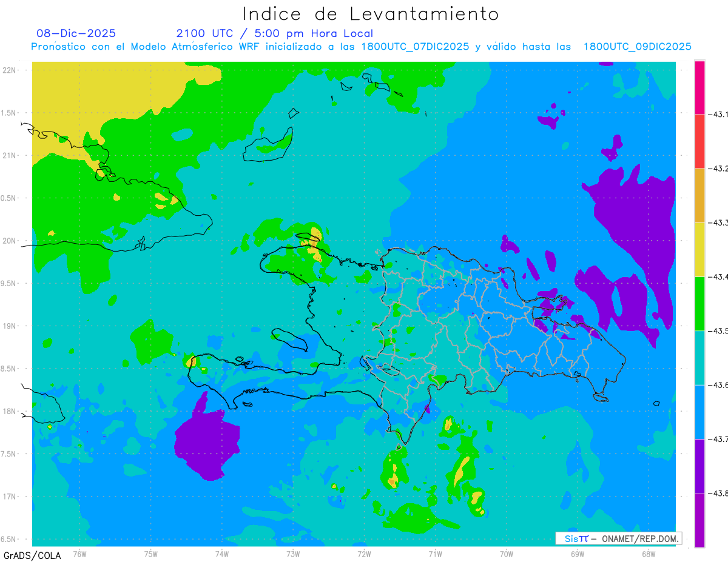Select the green color bar segment
Image resolution: width=728 pixels, height=562 pixels.
pyautogui.click(x=699, y=303)
